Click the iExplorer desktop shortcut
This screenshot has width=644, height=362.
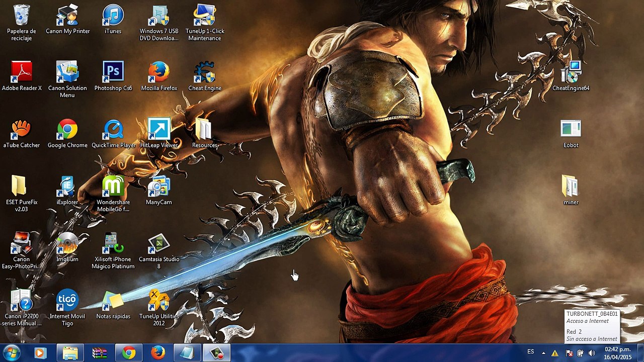(x=67, y=191)
